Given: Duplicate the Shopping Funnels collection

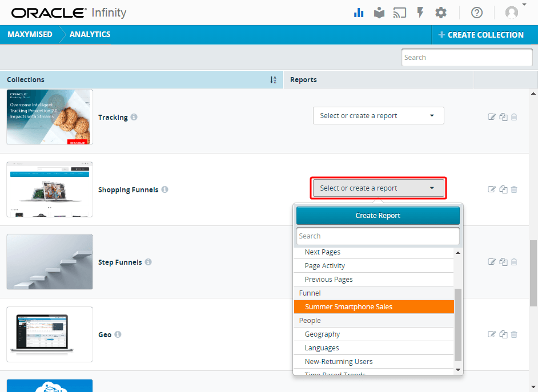Looking at the screenshot, I should pyautogui.click(x=503, y=189).
